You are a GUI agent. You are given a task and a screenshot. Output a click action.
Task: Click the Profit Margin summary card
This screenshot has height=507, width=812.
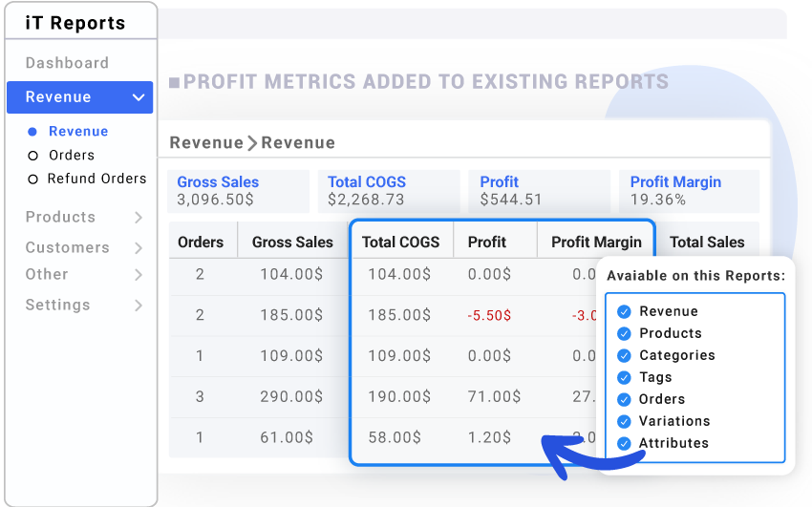pyautogui.click(x=690, y=191)
